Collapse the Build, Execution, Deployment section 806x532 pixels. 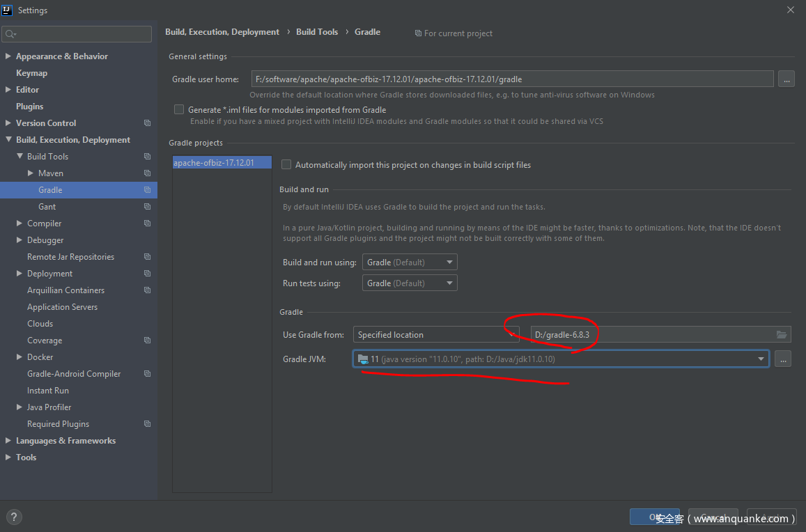pyautogui.click(x=8, y=140)
